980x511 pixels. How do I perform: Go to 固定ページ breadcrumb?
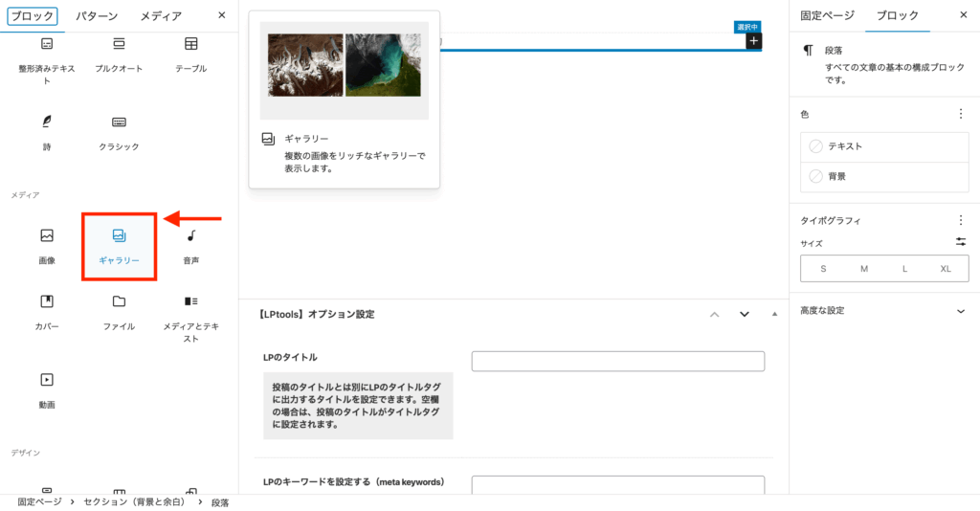(x=39, y=502)
